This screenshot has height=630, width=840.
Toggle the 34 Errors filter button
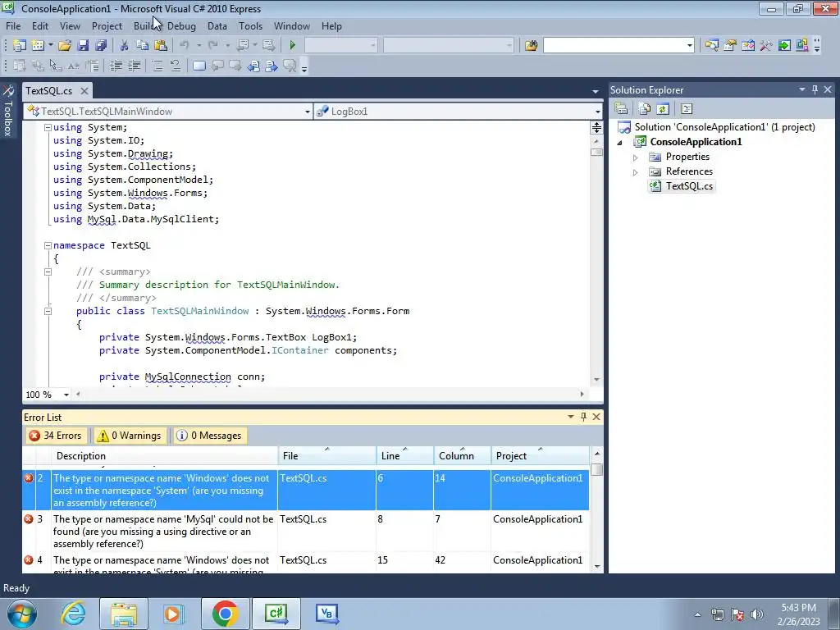pos(56,436)
